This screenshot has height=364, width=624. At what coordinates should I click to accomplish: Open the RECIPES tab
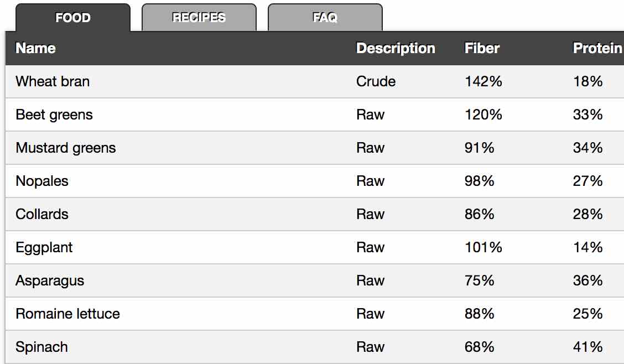(x=199, y=18)
